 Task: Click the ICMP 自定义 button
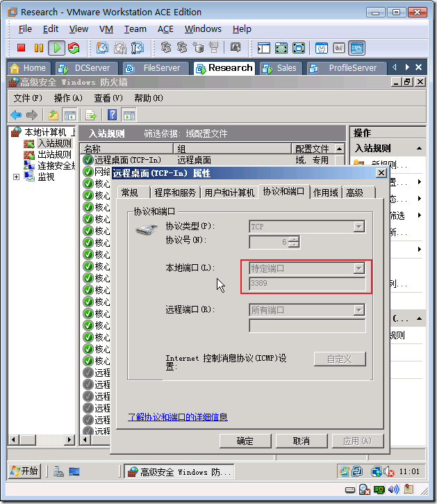click(340, 359)
